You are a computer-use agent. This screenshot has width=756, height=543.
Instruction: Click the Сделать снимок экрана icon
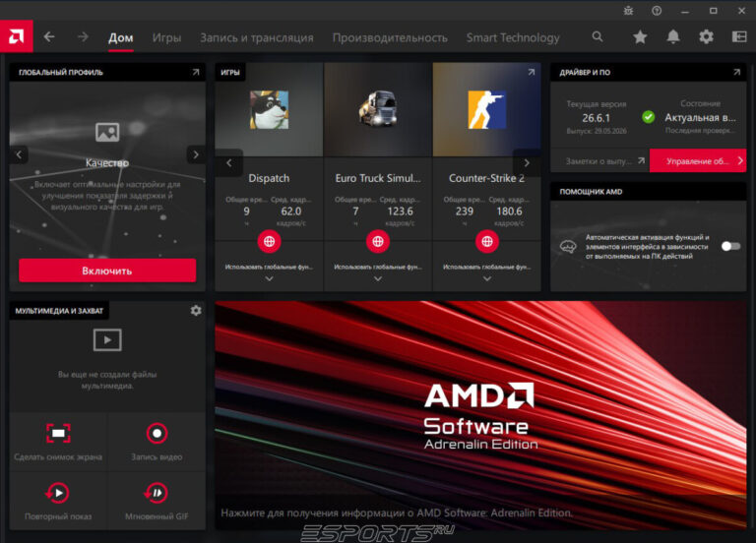[x=58, y=433]
